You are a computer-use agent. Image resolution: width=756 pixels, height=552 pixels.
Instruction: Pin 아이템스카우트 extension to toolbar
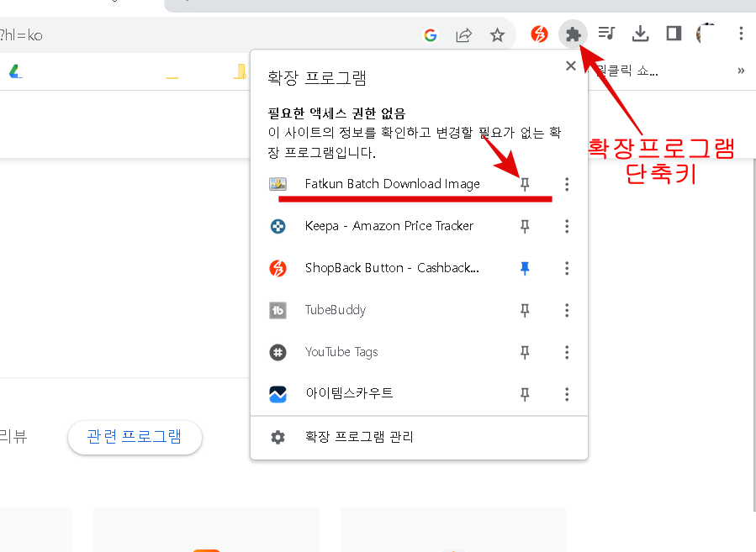tap(525, 394)
